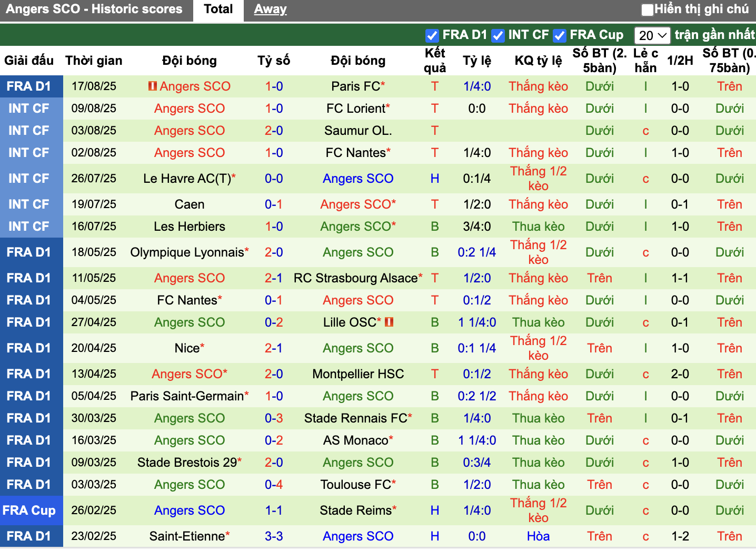Click Stade Brestois 29 team name
This screenshot has height=550, width=756.
pyautogui.click(x=187, y=463)
